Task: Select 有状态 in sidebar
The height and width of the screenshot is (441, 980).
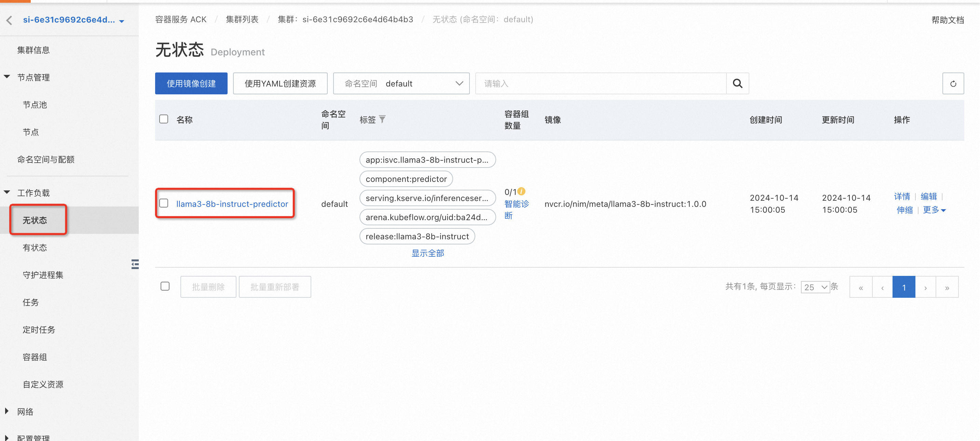Action: [x=35, y=248]
